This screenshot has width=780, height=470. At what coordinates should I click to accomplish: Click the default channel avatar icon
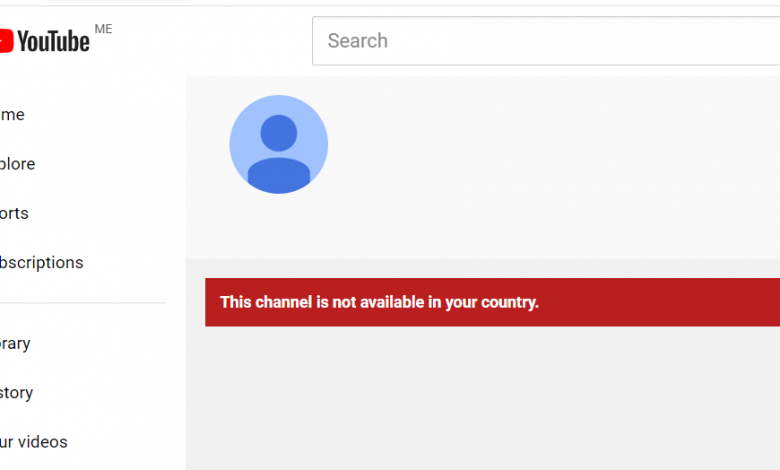[279, 144]
